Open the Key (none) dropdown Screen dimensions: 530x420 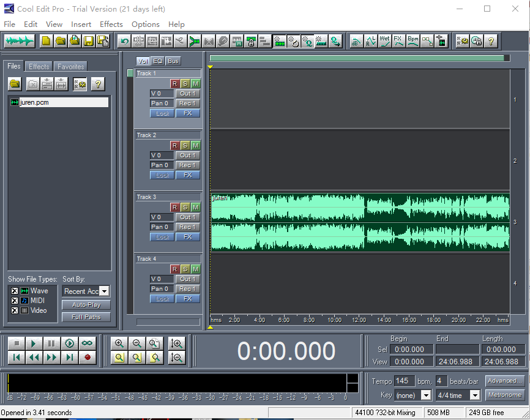426,395
